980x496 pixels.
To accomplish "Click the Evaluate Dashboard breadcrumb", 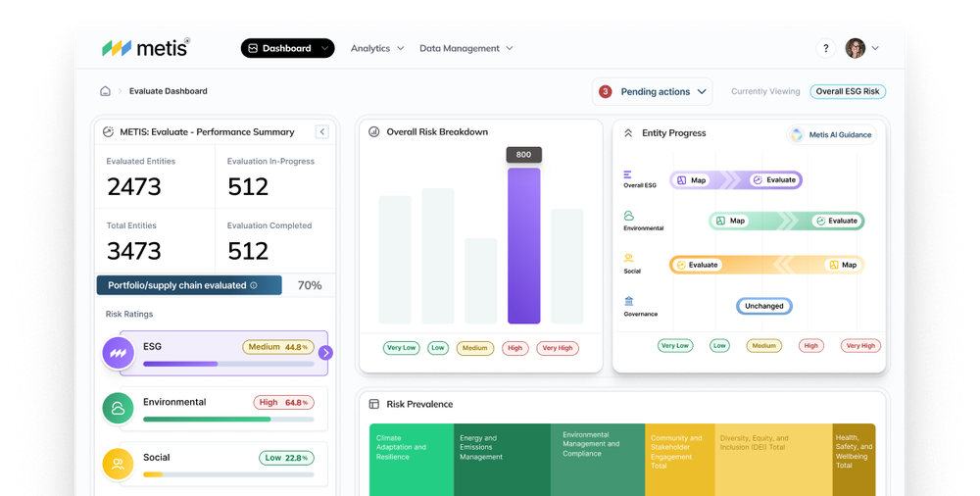I will tap(169, 91).
